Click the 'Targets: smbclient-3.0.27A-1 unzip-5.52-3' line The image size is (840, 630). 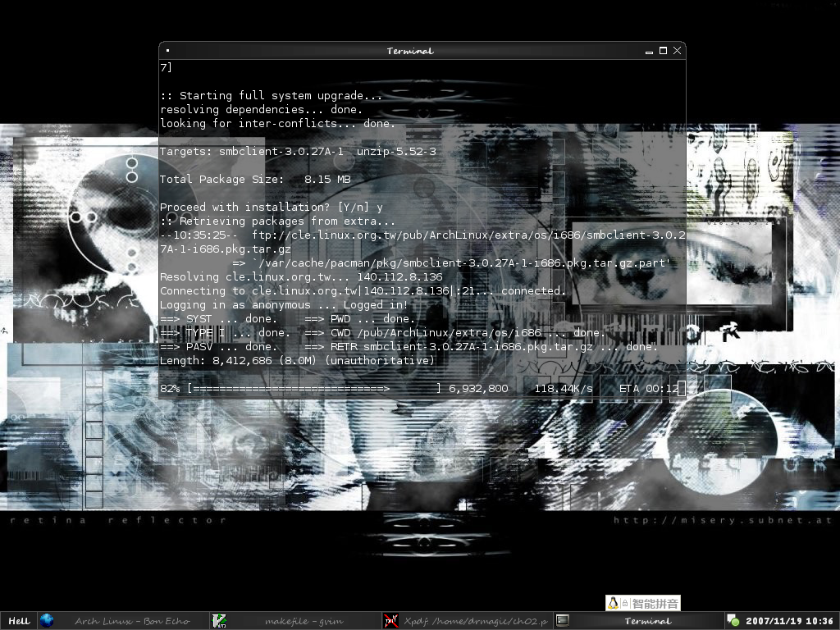point(298,152)
